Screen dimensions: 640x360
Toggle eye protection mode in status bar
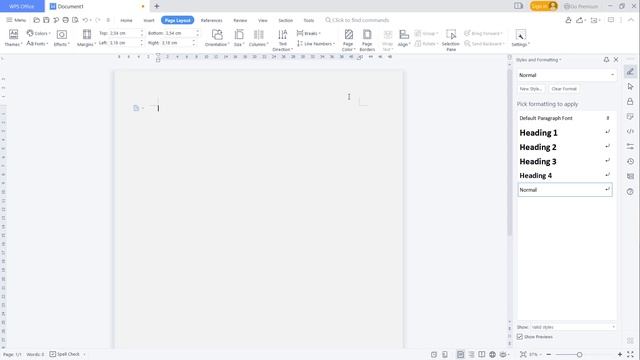click(x=504, y=354)
